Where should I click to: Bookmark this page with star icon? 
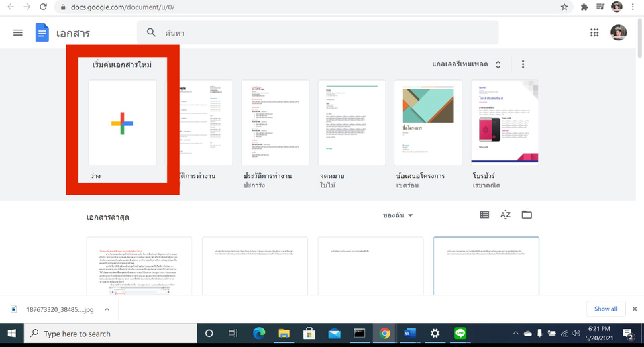[564, 7]
